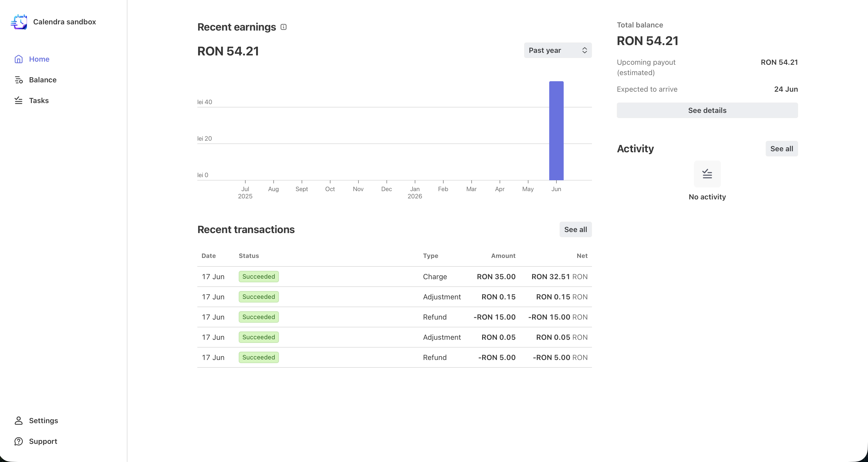Click the No activity checklist icon
868x462 pixels.
[x=707, y=174]
